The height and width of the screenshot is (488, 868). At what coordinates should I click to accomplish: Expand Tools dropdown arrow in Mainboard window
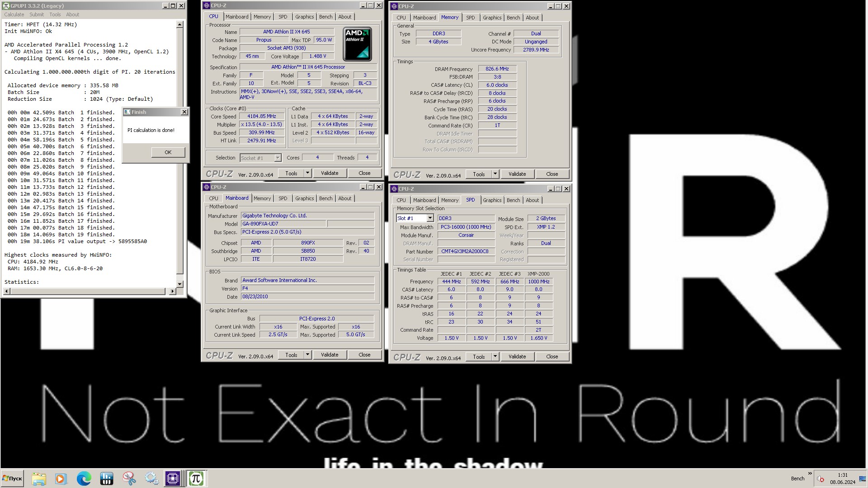tap(307, 355)
